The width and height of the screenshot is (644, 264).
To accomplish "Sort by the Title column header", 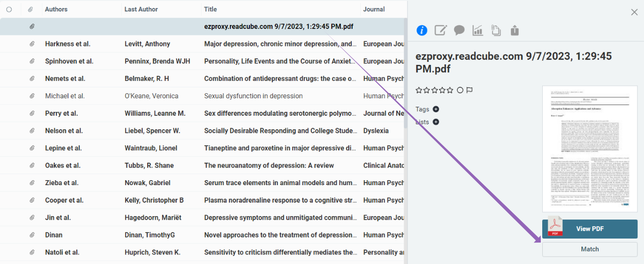I will pyautogui.click(x=211, y=9).
